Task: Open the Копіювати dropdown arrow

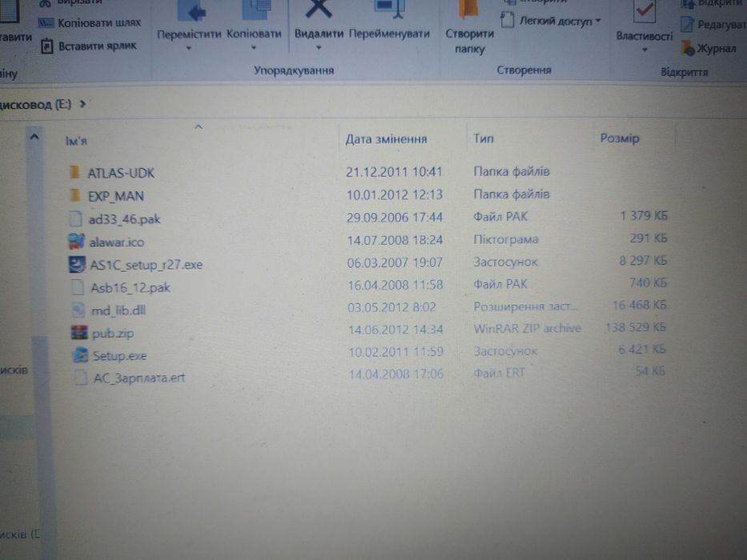Action: [254, 48]
